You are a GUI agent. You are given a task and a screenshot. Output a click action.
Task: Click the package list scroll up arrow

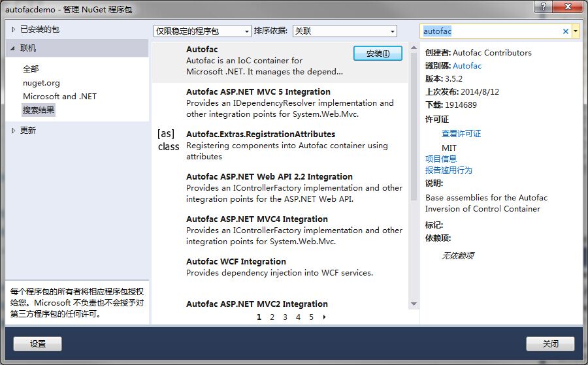(414, 48)
